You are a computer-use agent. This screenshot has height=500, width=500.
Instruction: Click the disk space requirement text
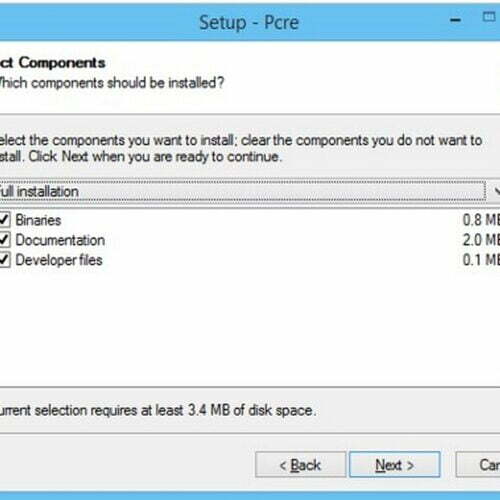tap(158, 410)
